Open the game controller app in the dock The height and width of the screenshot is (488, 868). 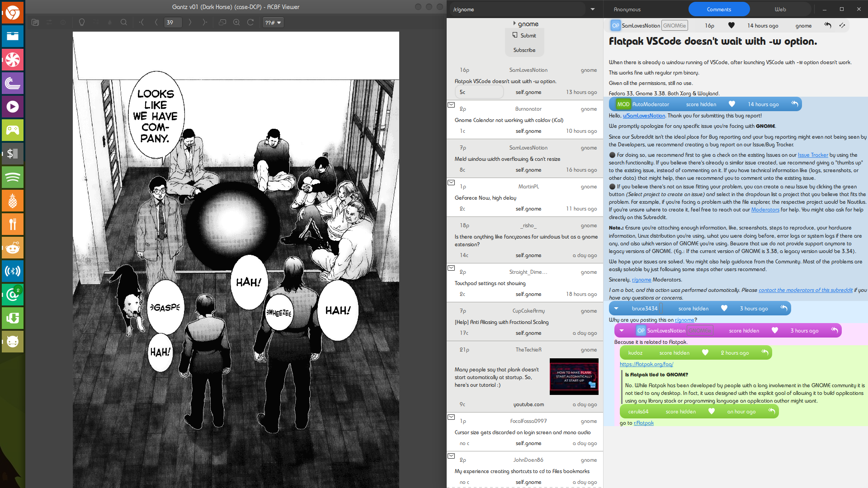pos(13,130)
